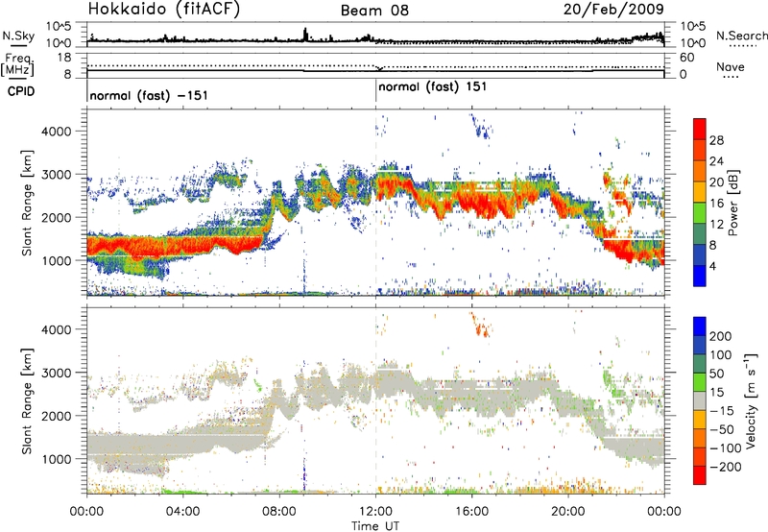Click the '00:00' first time axis tick
Image resolution: width=768 pixels, height=532 pixels.
click(86, 512)
